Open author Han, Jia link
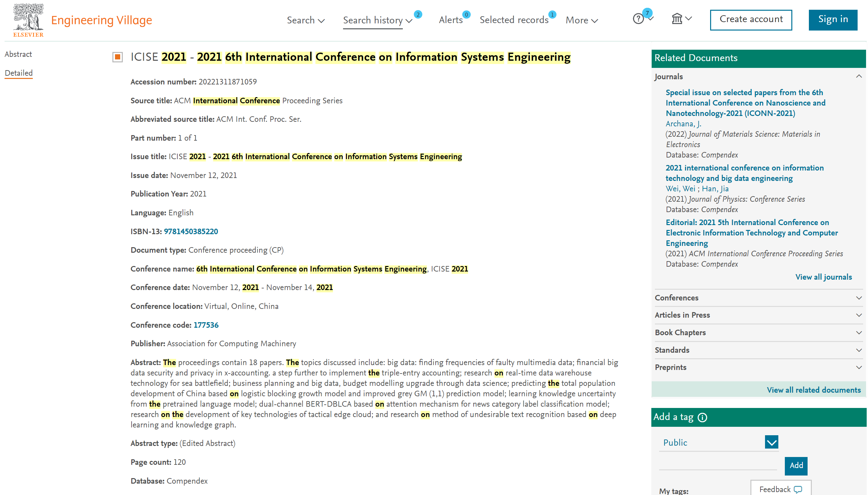This screenshot has width=868, height=495. pos(715,189)
